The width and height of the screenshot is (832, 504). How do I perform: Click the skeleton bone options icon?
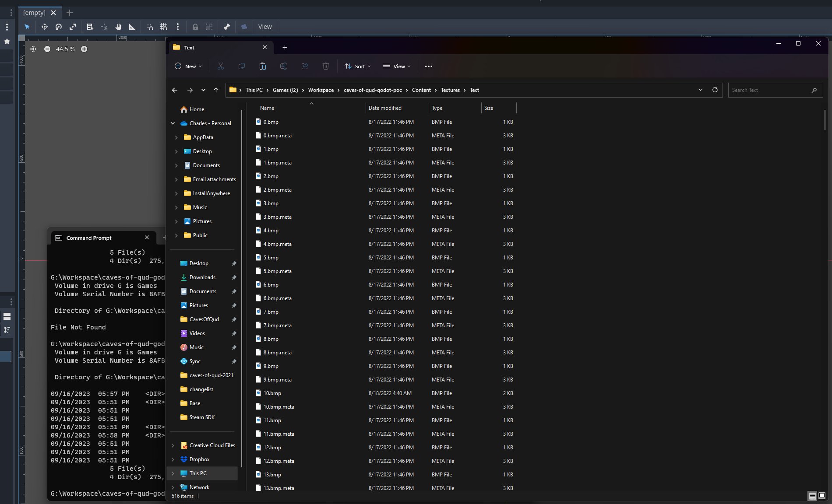[x=227, y=27]
